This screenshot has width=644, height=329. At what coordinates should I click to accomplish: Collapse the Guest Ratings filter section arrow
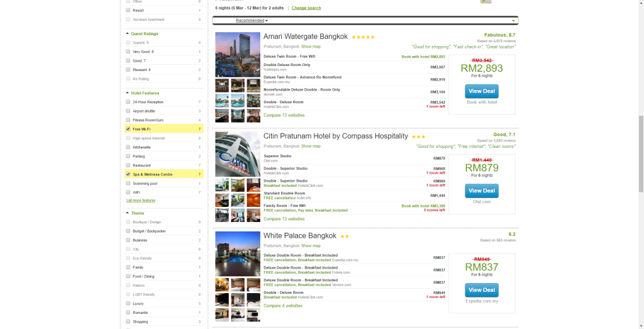click(128, 34)
